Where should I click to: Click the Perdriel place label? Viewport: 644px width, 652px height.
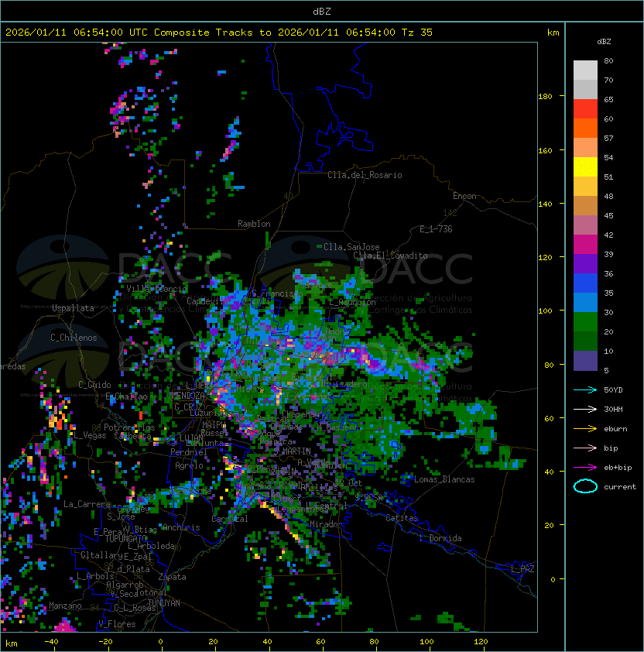[x=188, y=451]
